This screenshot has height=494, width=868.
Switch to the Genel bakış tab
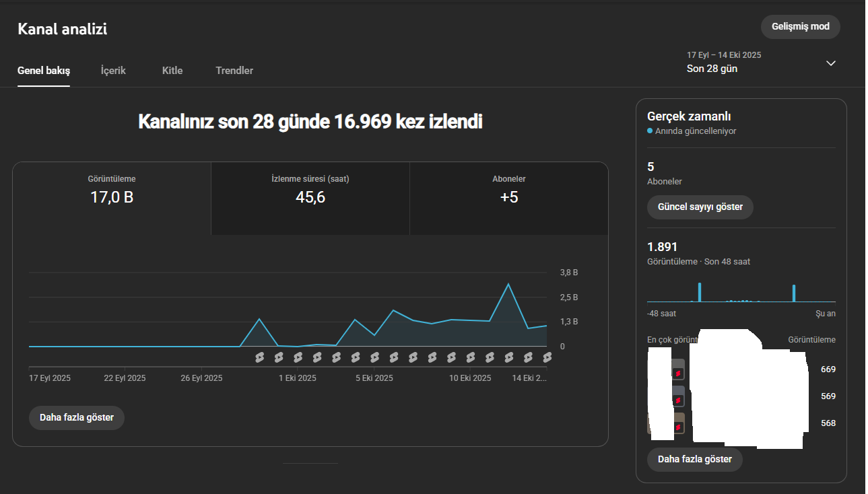(x=44, y=71)
